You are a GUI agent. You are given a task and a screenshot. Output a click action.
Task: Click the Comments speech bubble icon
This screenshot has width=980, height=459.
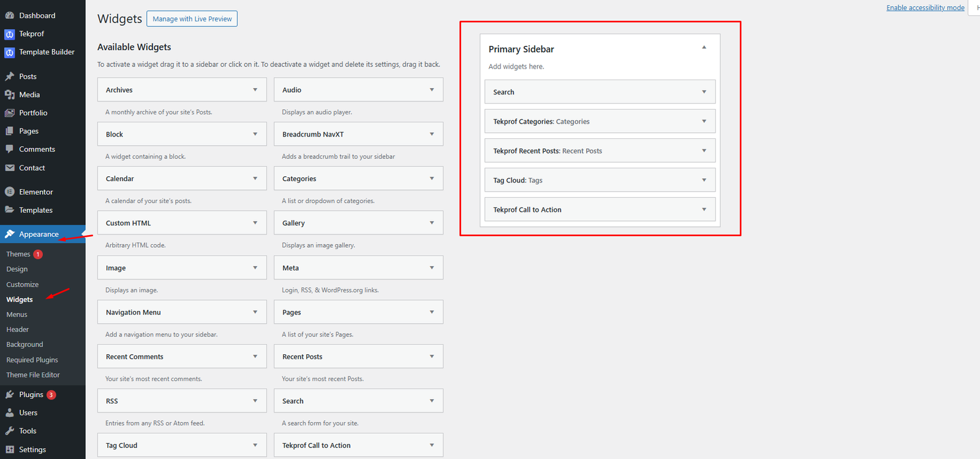click(x=10, y=149)
